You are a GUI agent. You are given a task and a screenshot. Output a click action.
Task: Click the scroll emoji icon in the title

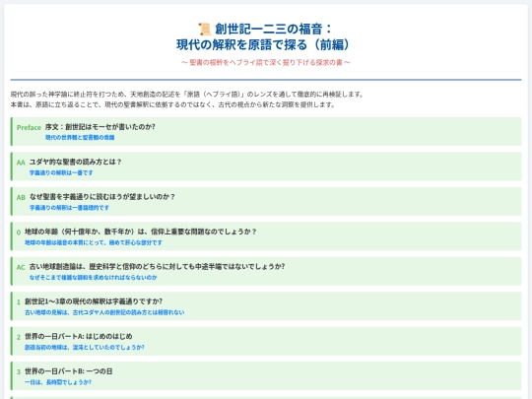(205, 30)
